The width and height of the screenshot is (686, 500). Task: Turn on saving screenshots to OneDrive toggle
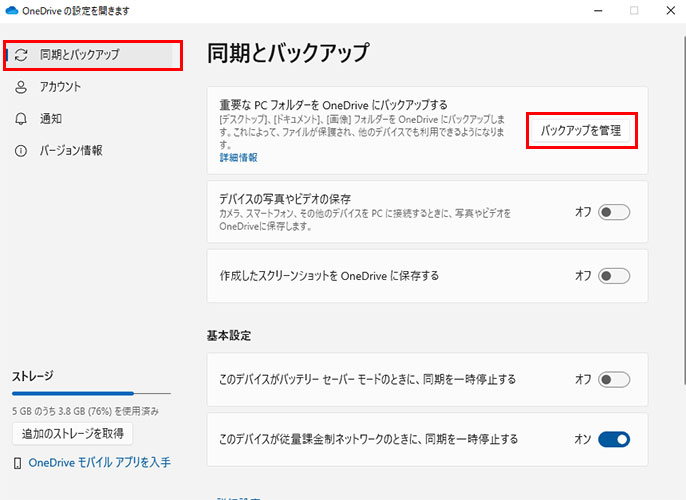coord(614,276)
